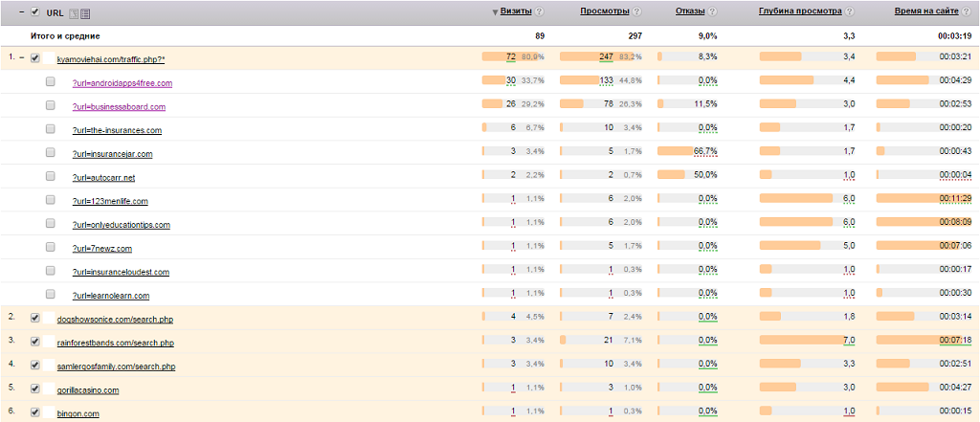Sort table by Глубина просмотра column
980x422 pixels.
[801, 11]
